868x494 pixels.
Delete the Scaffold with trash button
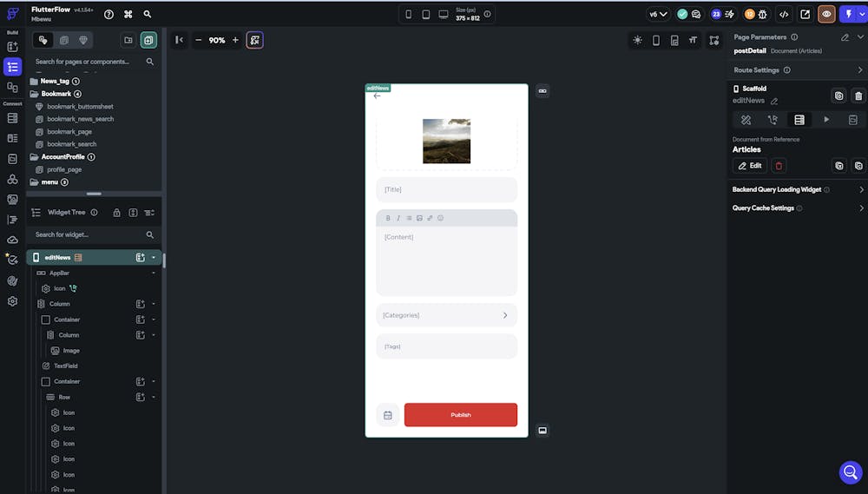tap(858, 96)
